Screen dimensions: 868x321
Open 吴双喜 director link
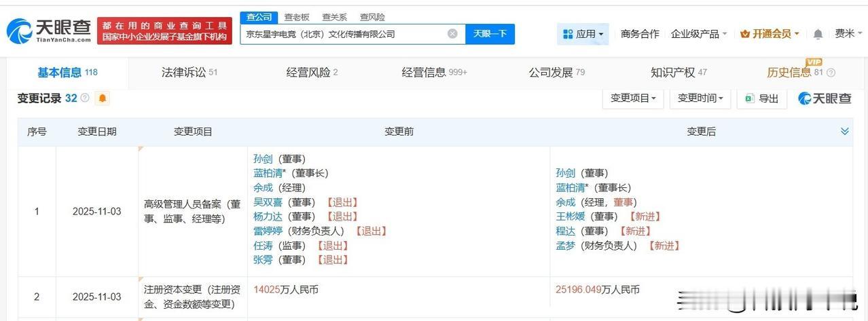click(x=268, y=202)
